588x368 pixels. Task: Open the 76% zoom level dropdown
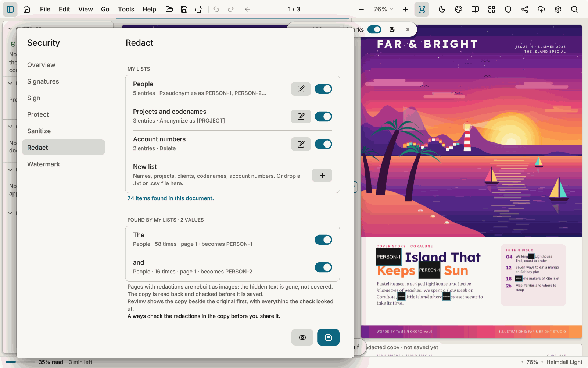(x=383, y=9)
